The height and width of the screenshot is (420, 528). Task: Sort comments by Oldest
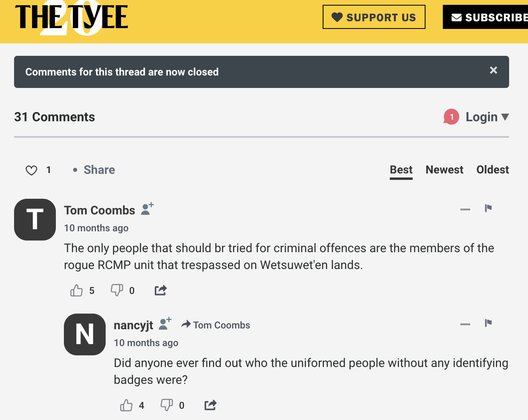[493, 170]
